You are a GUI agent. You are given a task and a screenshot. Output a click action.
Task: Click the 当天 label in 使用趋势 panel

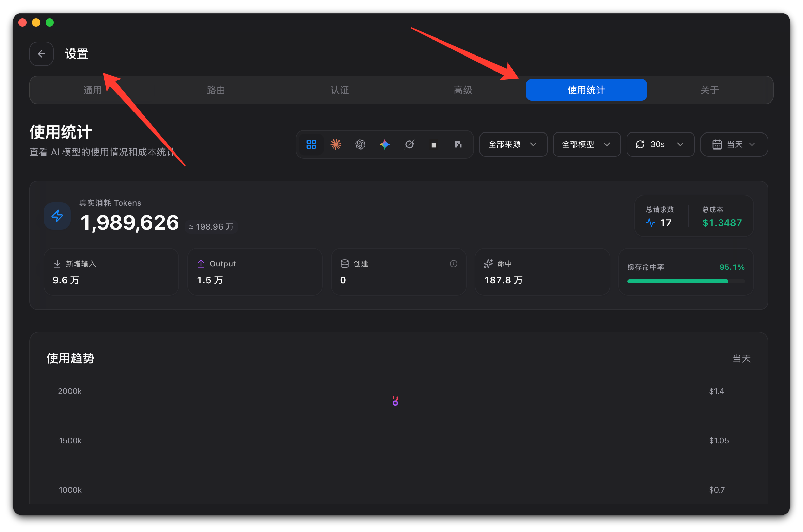(741, 358)
